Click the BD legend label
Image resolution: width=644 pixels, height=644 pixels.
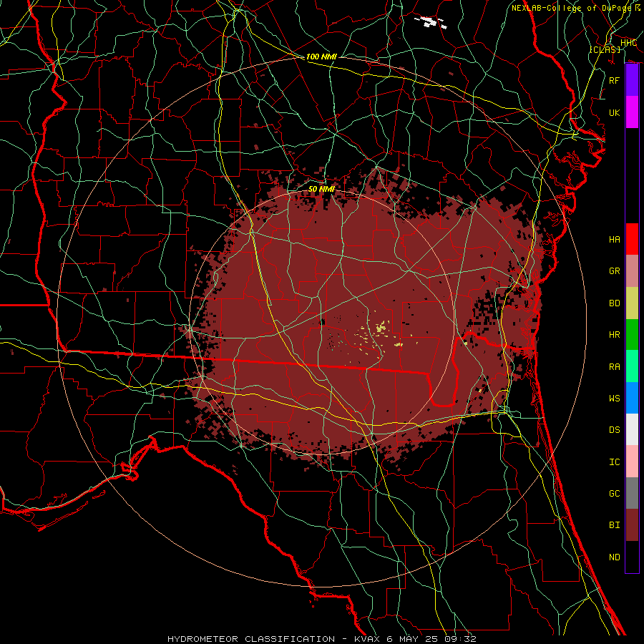[x=615, y=303]
